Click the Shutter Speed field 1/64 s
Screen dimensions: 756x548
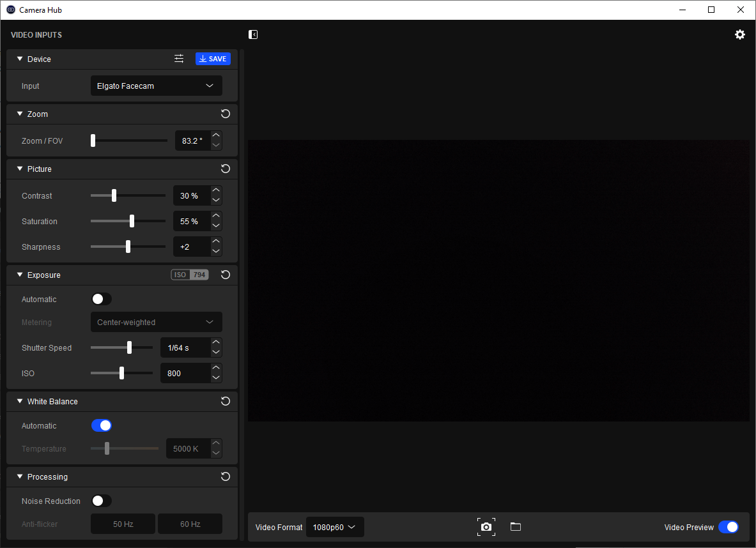coord(185,347)
